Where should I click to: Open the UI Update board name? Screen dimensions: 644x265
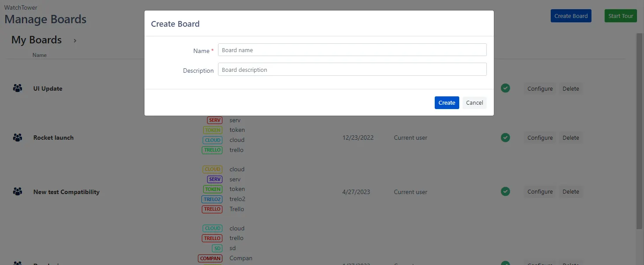48,88
